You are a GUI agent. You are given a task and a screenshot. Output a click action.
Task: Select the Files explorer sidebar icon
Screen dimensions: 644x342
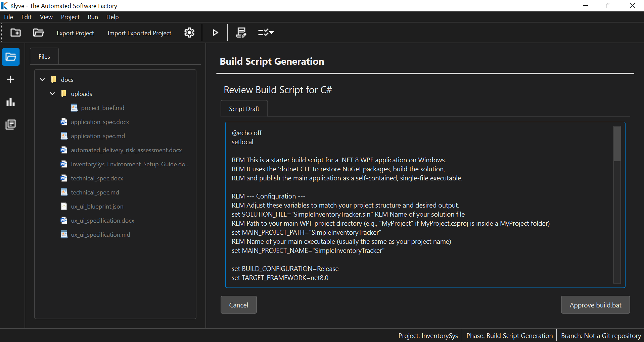(x=11, y=57)
